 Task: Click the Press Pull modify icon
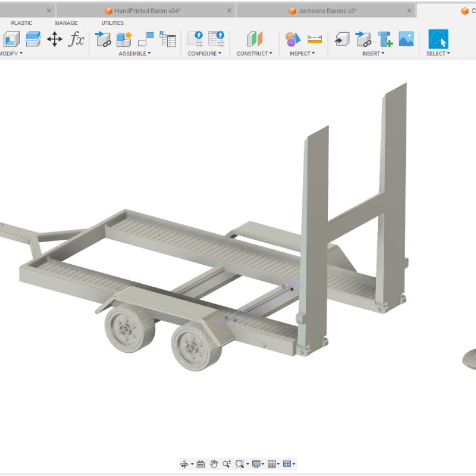10,40
